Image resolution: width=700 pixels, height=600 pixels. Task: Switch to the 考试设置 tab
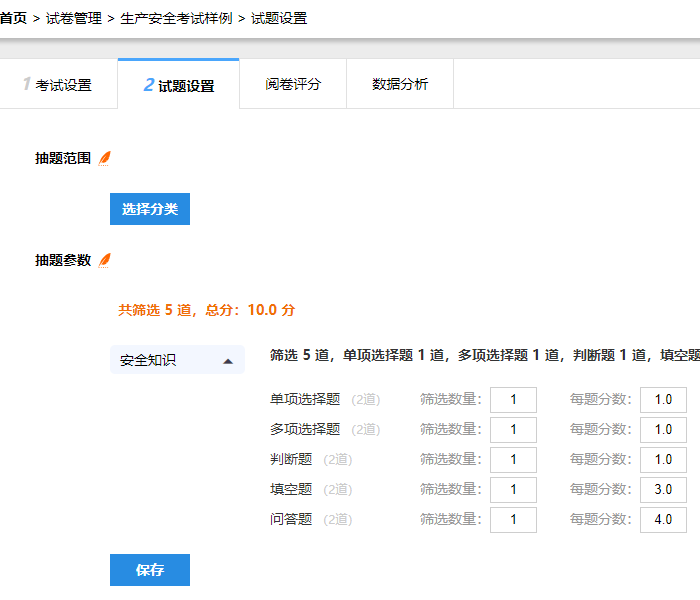[58, 84]
